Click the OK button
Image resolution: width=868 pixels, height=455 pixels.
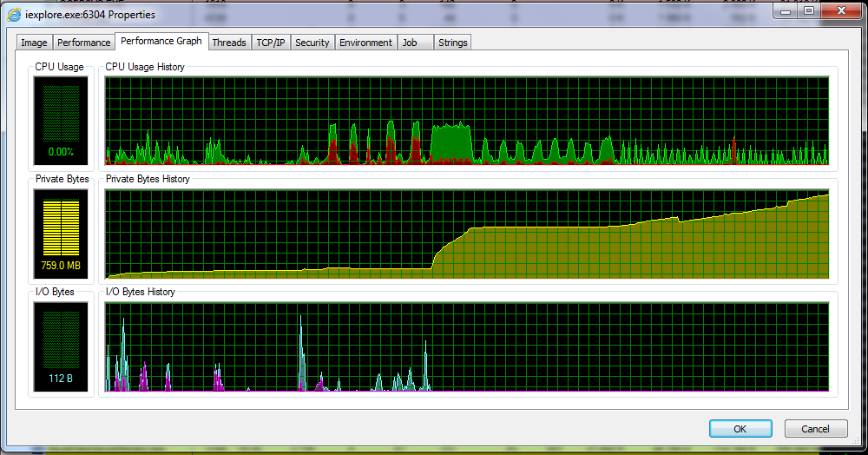pos(740,428)
